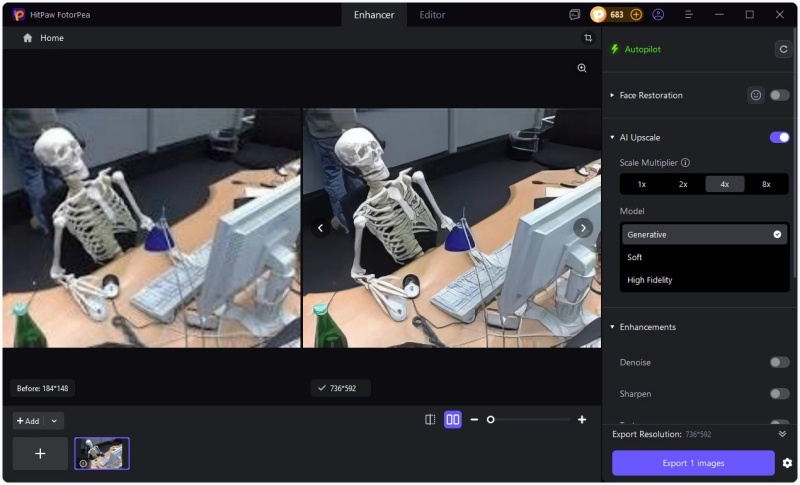The height and width of the screenshot is (485, 800).
Task: Select the 2x scale multiplier
Action: click(x=683, y=184)
